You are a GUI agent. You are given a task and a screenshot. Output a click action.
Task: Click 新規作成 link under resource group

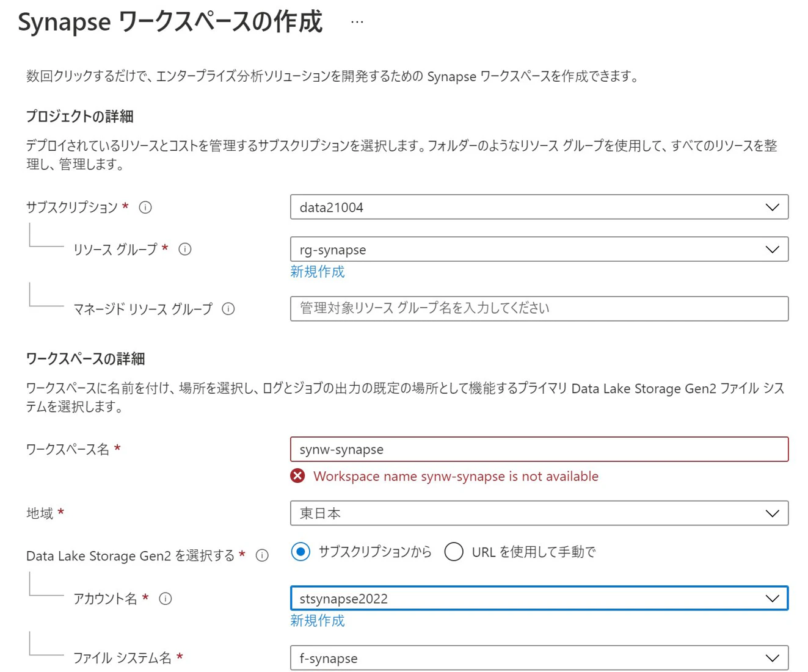click(318, 272)
